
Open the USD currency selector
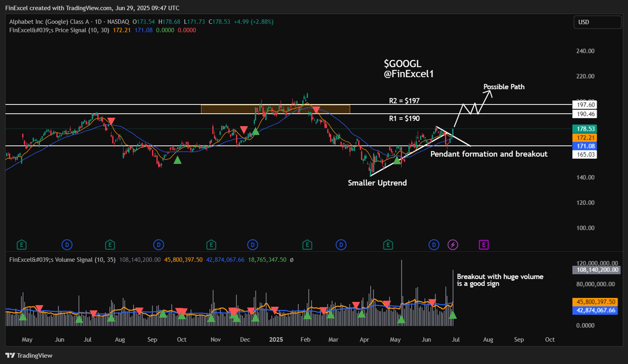click(597, 22)
